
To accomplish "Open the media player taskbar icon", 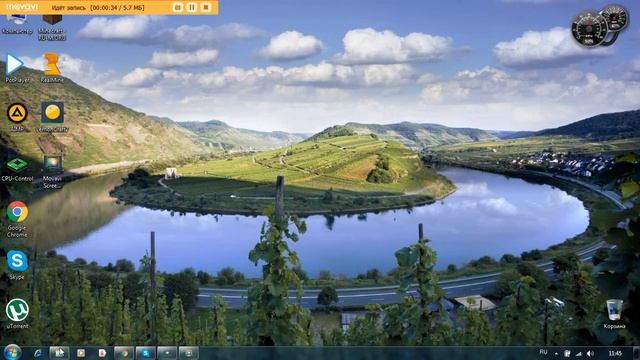I will 81,353.
